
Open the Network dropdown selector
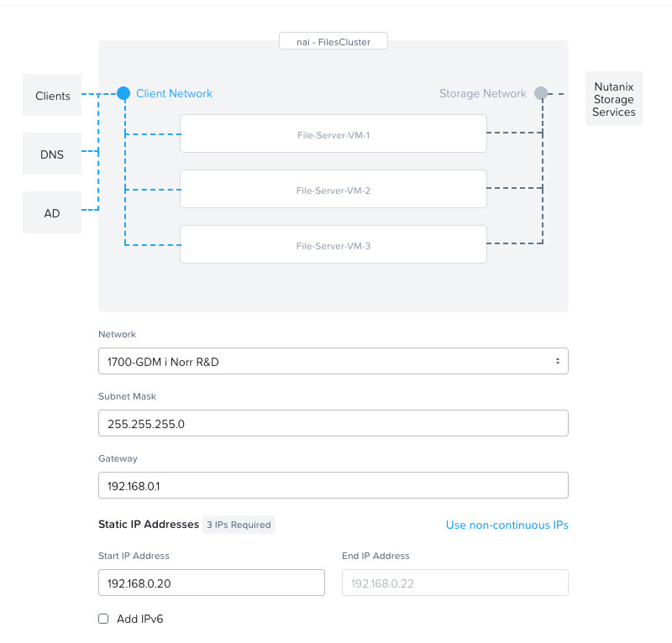coord(333,361)
